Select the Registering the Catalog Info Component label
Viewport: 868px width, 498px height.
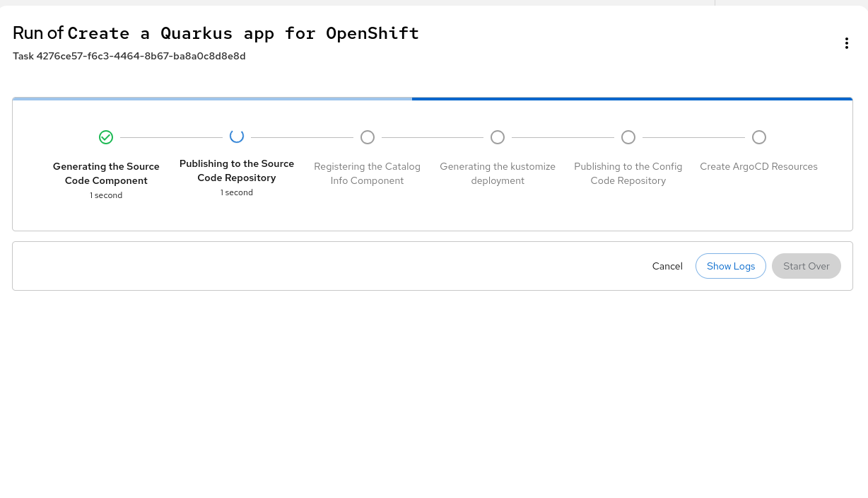click(368, 173)
